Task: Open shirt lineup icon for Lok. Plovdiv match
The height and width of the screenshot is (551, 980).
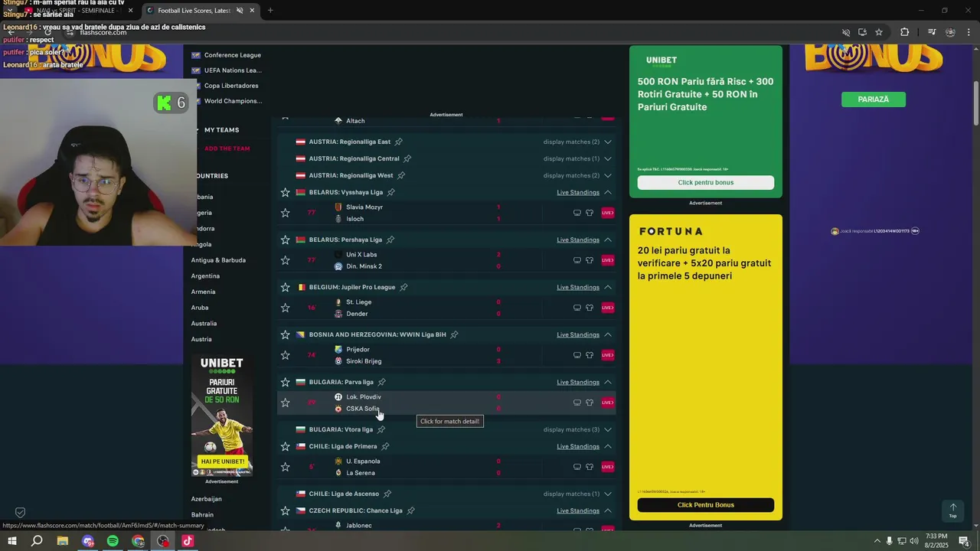Action: (x=590, y=403)
